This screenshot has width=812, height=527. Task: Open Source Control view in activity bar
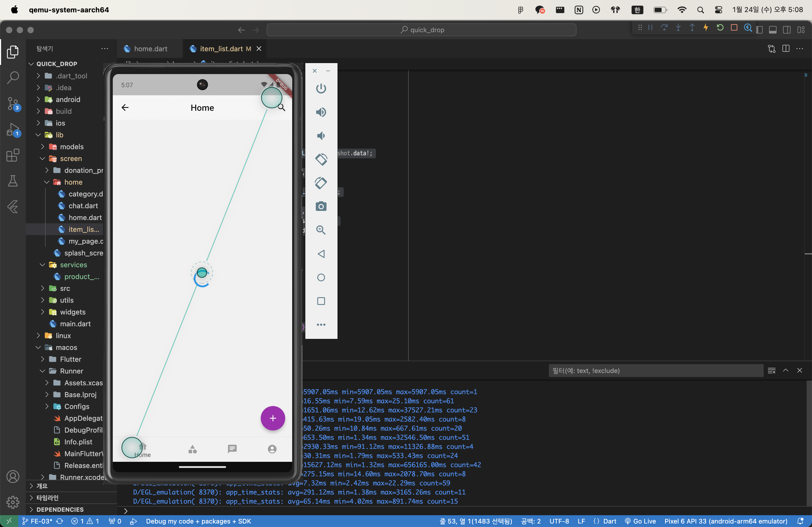pyautogui.click(x=13, y=104)
